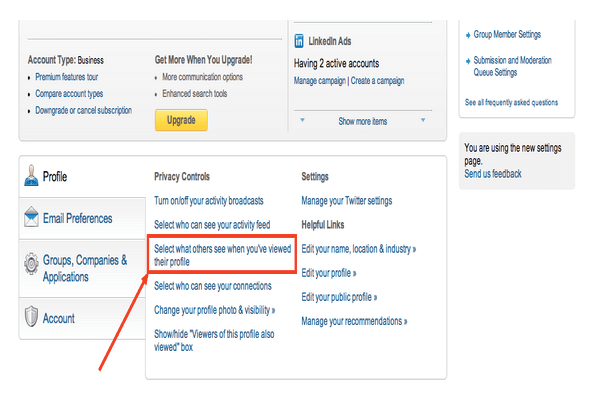This screenshot has height=407, width=607.
Task: Click the Send us feedback link
Action: tap(493, 173)
